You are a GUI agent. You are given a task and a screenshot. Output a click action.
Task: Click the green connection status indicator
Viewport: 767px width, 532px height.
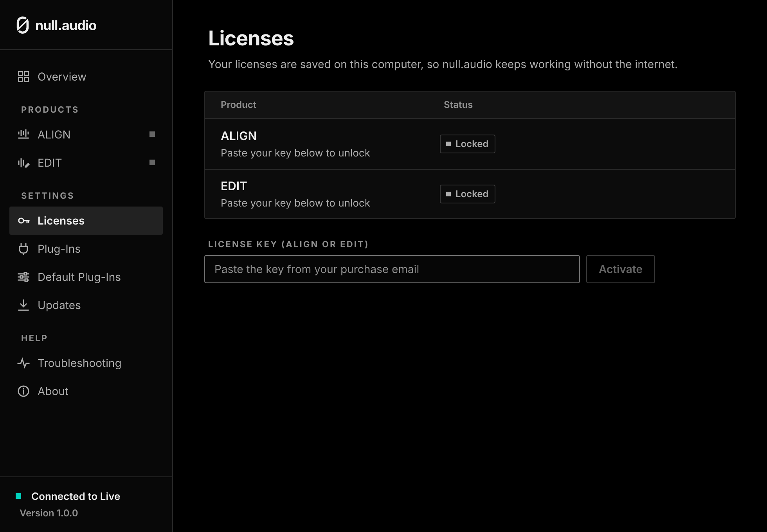18,496
